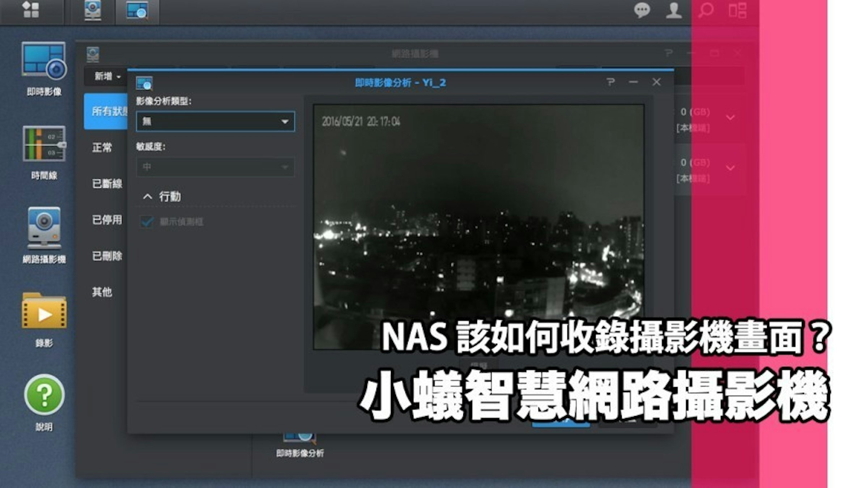Open help in analytics dialog
Image resolution: width=868 pixels, height=488 pixels.
[x=610, y=82]
